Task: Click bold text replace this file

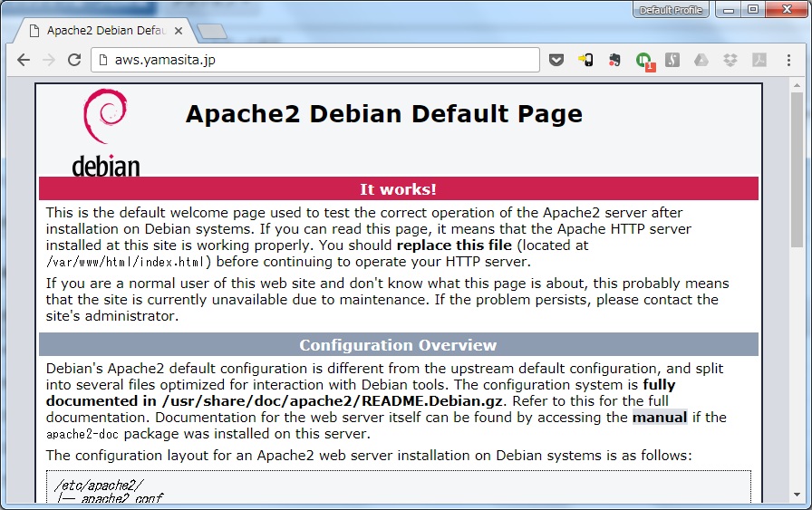Action: [x=454, y=245]
